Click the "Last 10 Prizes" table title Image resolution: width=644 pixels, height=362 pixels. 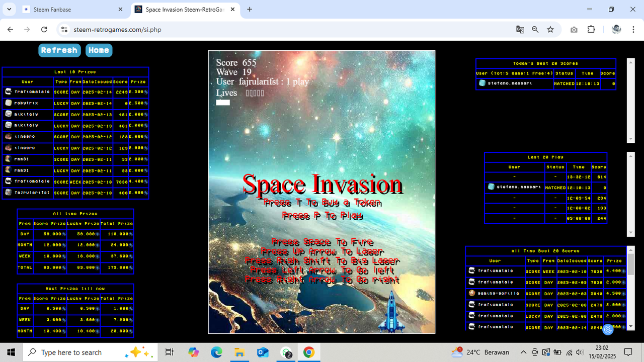[x=75, y=72]
